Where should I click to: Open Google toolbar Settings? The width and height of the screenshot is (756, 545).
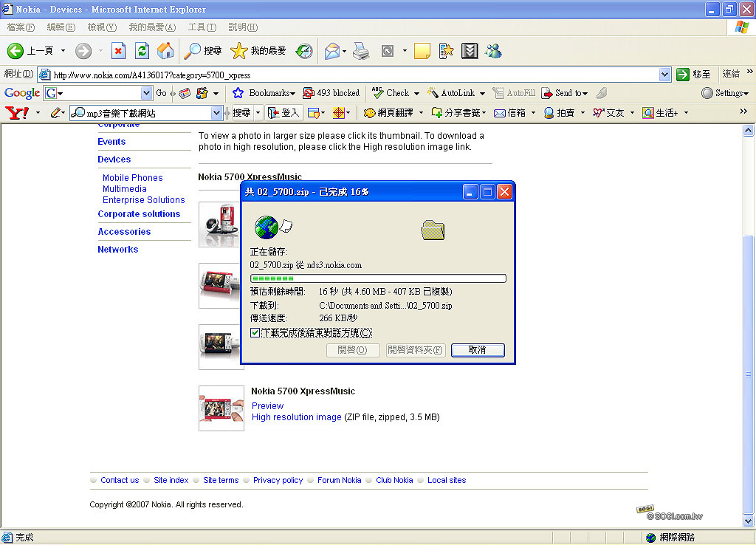pos(725,93)
